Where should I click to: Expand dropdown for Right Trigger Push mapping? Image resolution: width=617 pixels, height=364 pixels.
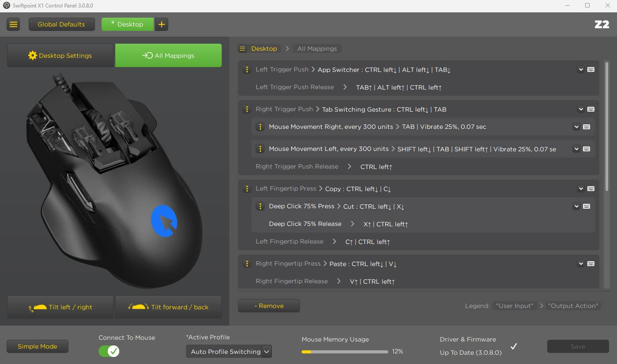pyautogui.click(x=581, y=109)
